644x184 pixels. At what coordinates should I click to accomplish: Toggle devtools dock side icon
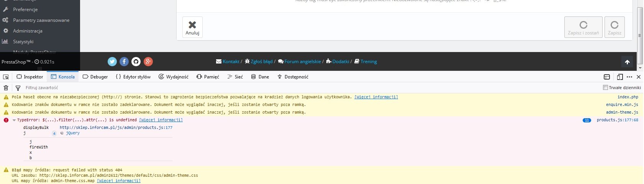pos(607,77)
